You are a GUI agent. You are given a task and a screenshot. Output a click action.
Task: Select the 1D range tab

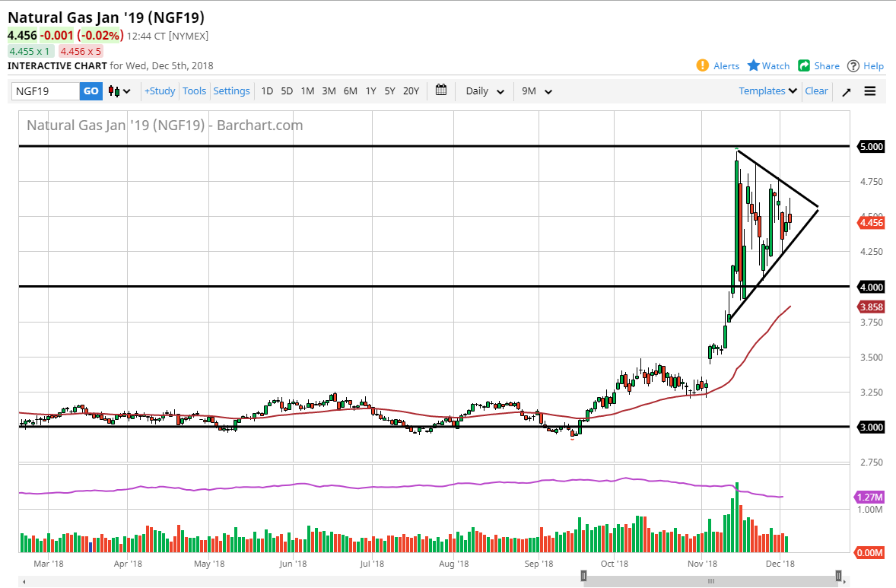coord(267,91)
